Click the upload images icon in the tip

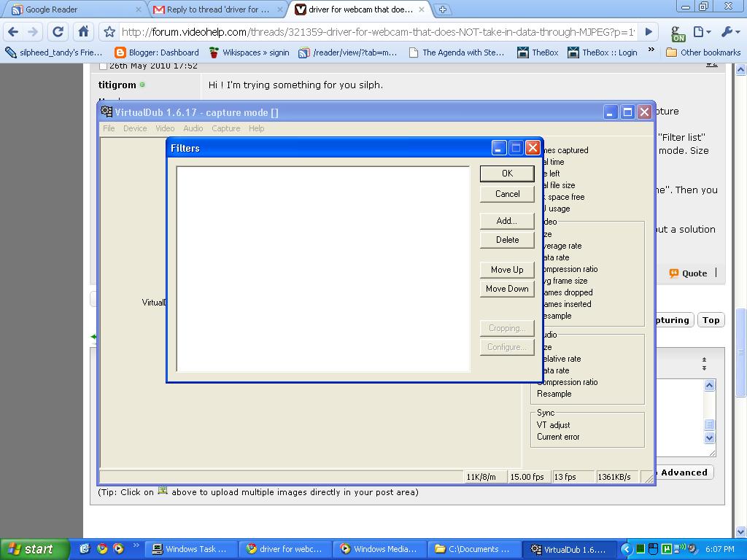pyautogui.click(x=163, y=491)
